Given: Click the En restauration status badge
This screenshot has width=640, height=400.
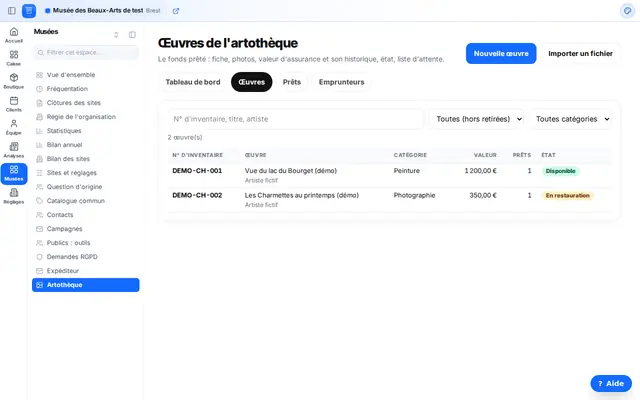Looking at the screenshot, I should pos(567,196).
